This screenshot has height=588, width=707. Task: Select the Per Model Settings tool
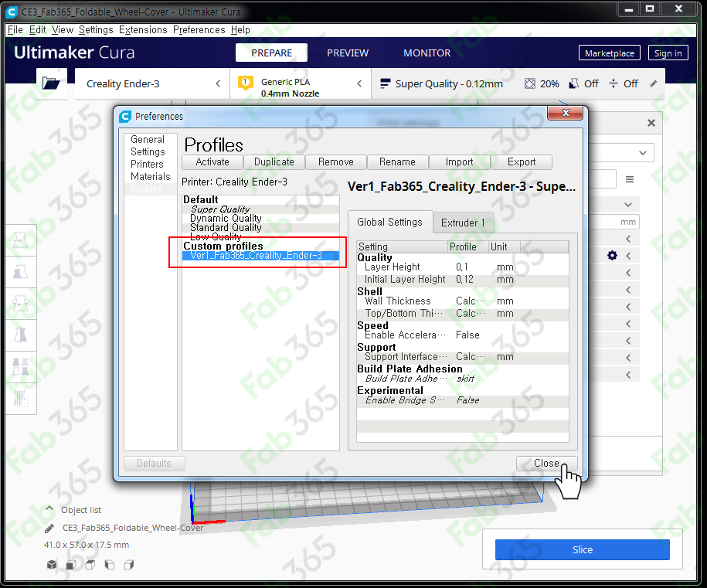click(21, 366)
